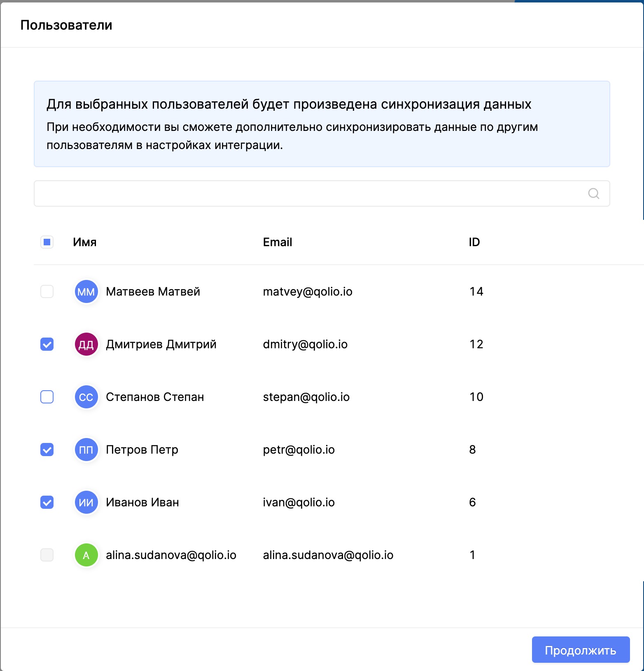
Task: Click the Имя column header
Action: coord(85,242)
